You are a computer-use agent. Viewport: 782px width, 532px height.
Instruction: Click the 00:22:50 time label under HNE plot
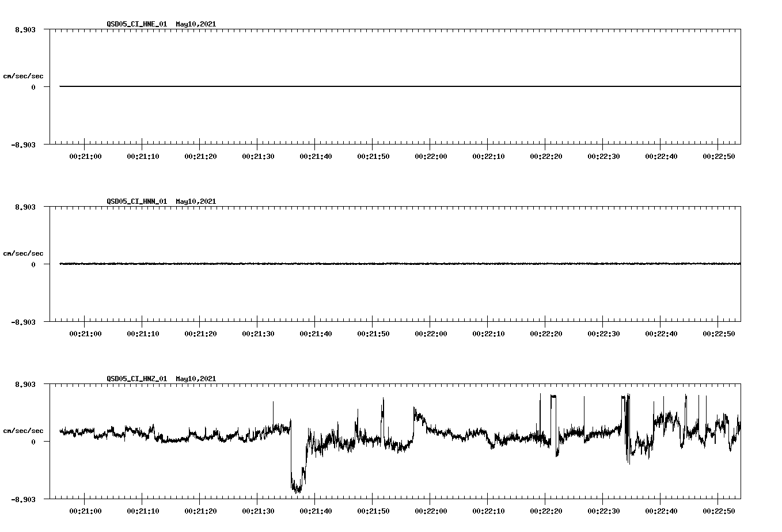coord(719,157)
